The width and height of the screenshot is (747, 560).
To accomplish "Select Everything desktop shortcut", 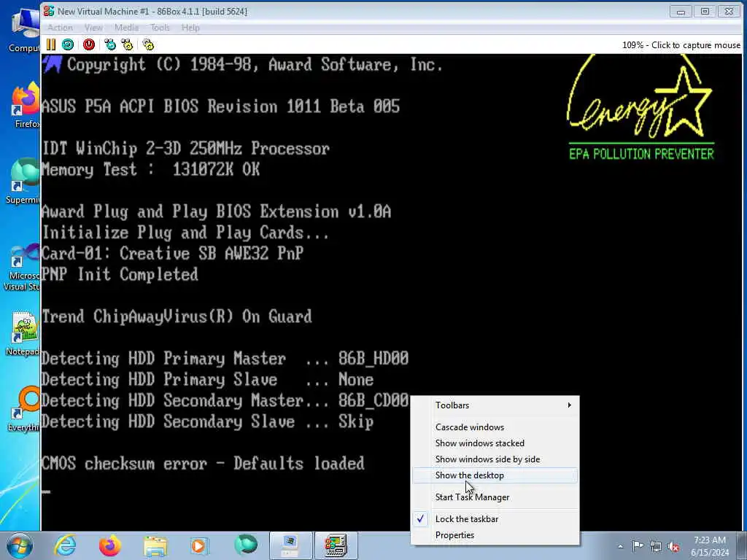I will pos(24,409).
